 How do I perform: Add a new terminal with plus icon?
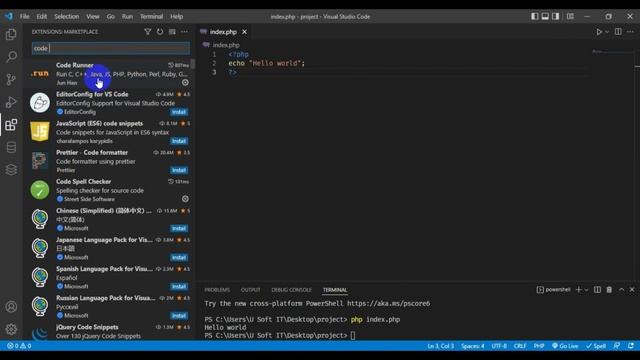(578, 290)
